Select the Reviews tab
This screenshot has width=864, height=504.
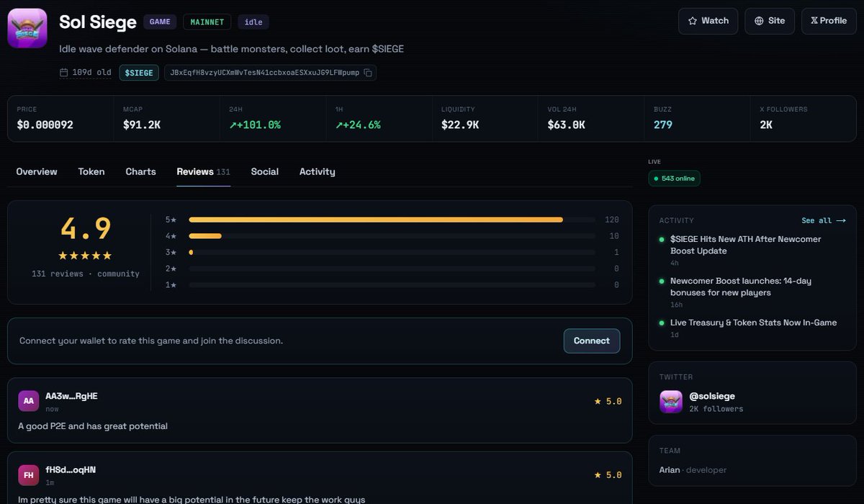click(203, 171)
